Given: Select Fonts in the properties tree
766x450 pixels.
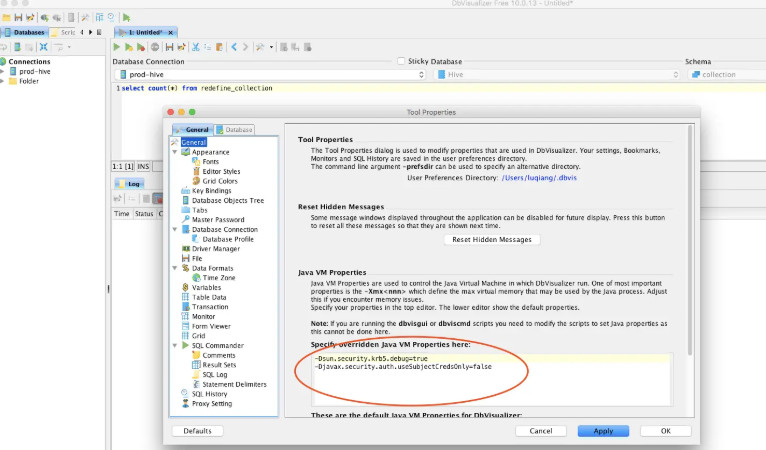Looking at the screenshot, I should pos(211,162).
